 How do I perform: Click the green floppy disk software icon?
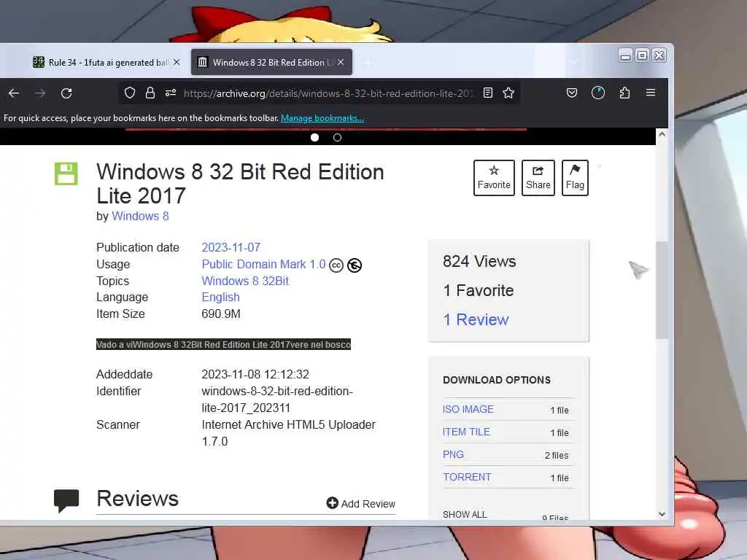[66, 174]
